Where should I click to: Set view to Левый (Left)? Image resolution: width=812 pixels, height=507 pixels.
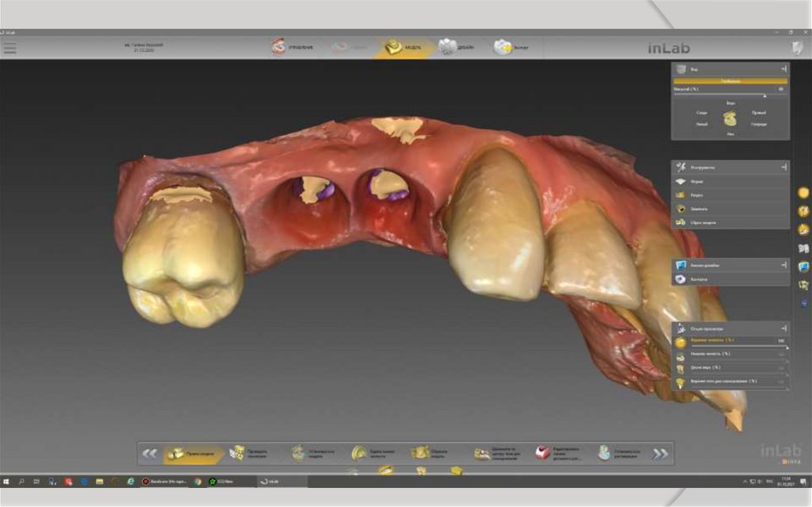pos(702,124)
